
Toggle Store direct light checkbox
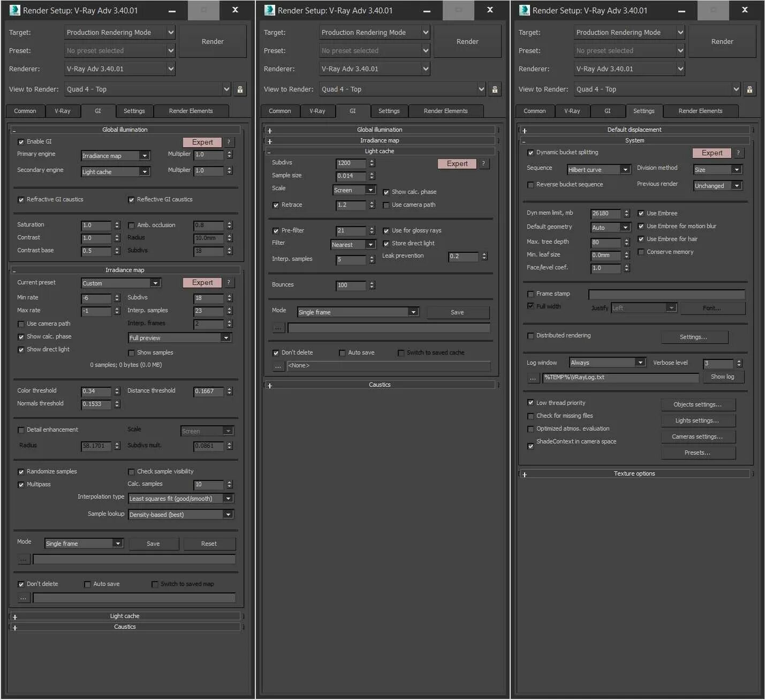pos(386,244)
